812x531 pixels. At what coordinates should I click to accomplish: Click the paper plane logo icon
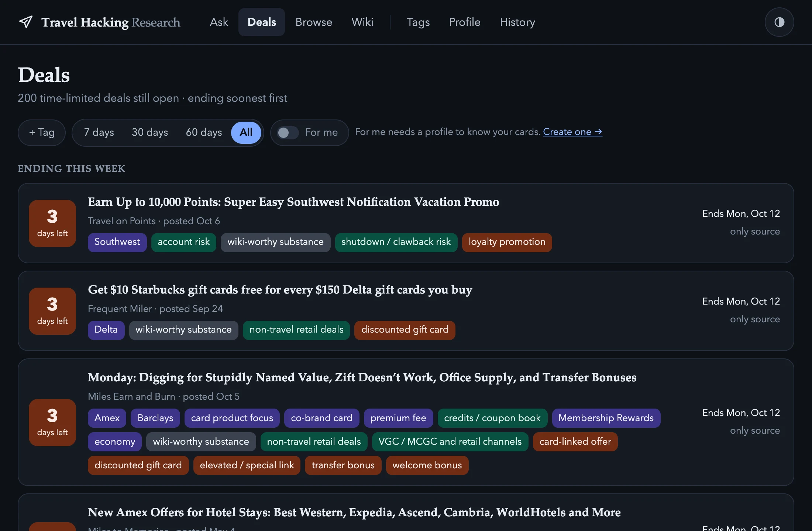click(x=26, y=22)
